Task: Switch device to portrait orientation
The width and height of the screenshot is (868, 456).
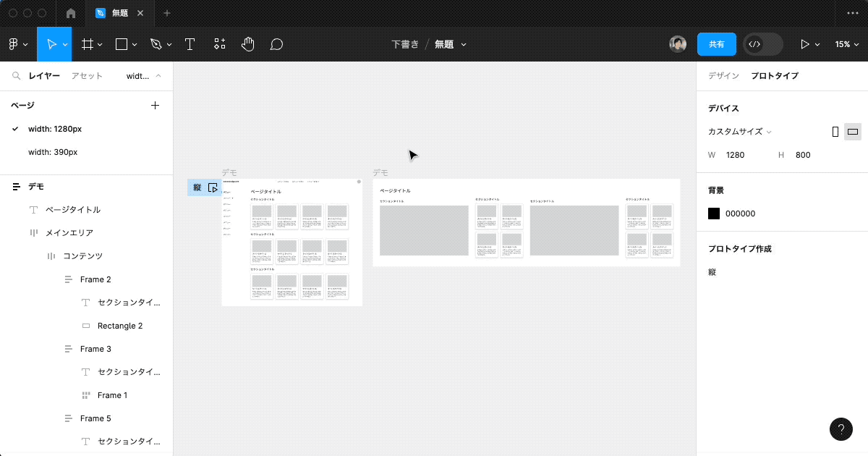Action: tap(835, 131)
